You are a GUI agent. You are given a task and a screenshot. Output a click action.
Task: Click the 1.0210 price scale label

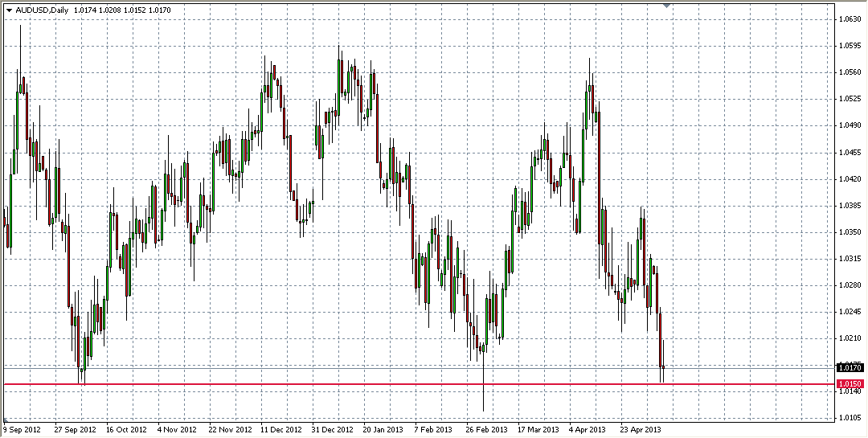(x=850, y=338)
